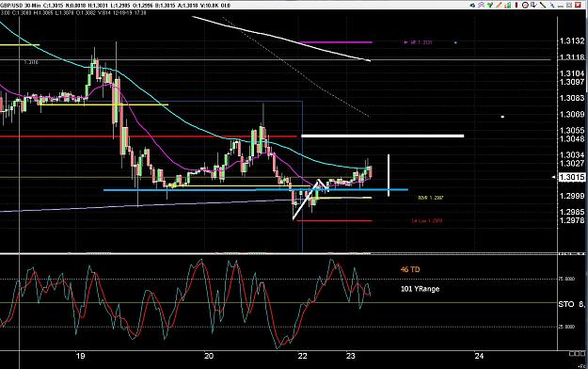Image resolution: width=588 pixels, height=369 pixels.
Task: Click the 1.3069 price axis label
Action: click(571, 114)
